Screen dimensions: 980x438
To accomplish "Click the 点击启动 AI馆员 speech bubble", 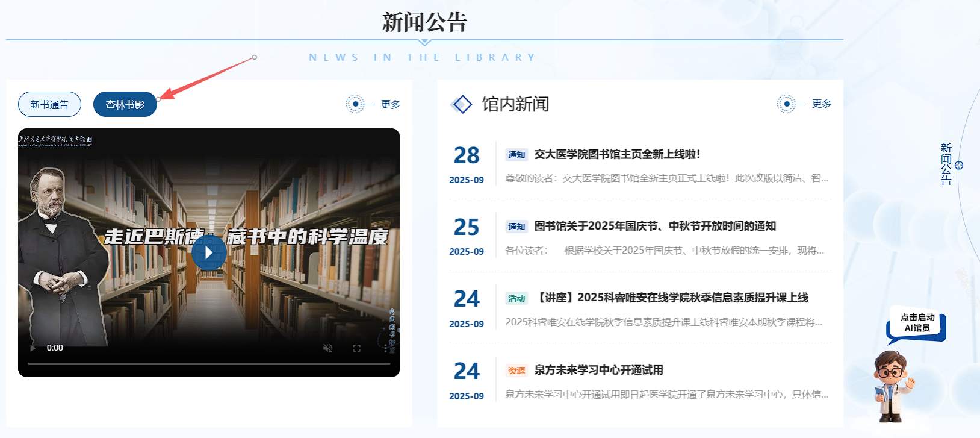I will tap(917, 323).
